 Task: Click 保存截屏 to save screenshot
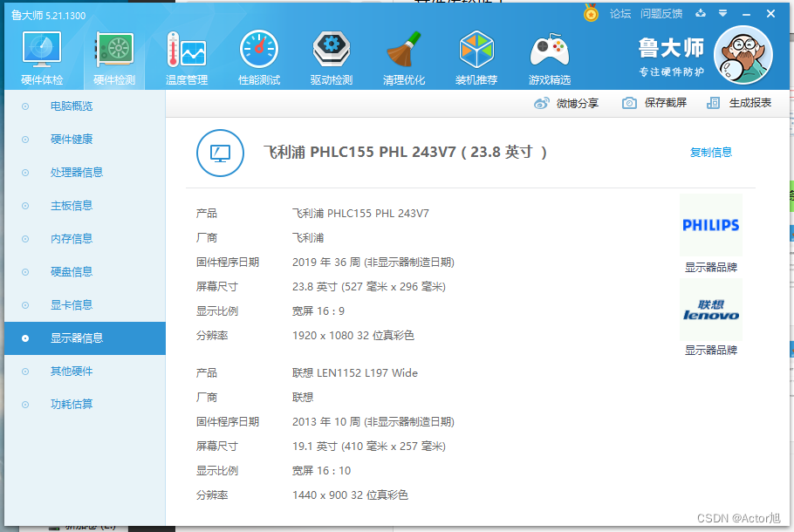click(x=666, y=103)
